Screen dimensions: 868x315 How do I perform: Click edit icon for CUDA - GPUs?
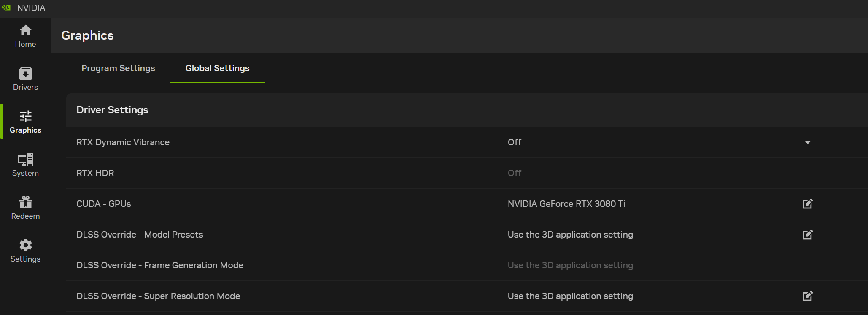[x=807, y=204]
